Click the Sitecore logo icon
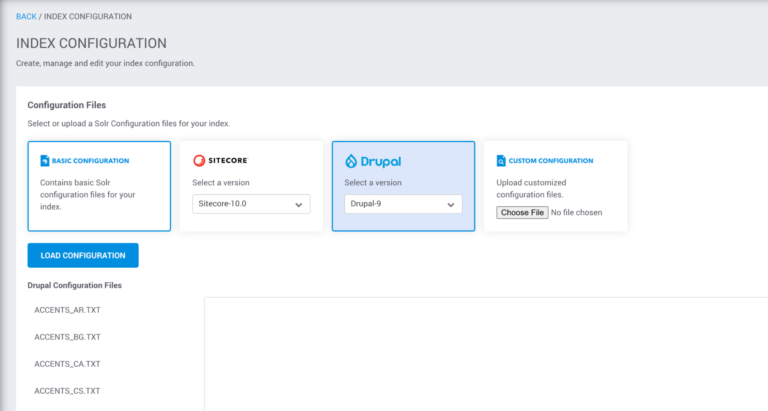The height and width of the screenshot is (411, 768). click(199, 160)
